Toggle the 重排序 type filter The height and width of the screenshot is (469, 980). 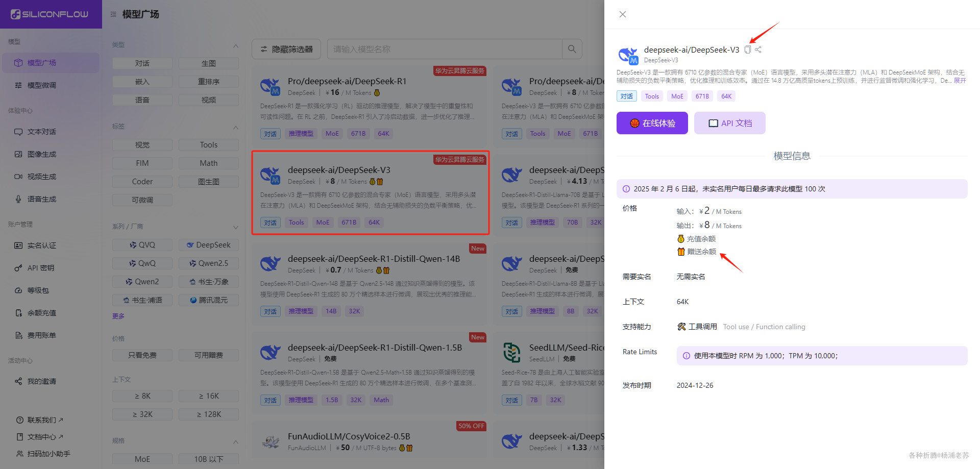[209, 82]
